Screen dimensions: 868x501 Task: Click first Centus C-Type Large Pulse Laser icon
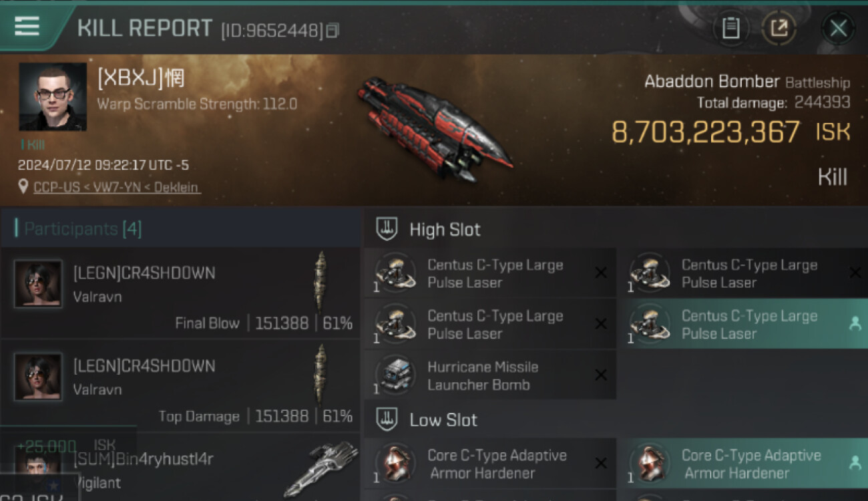(395, 273)
